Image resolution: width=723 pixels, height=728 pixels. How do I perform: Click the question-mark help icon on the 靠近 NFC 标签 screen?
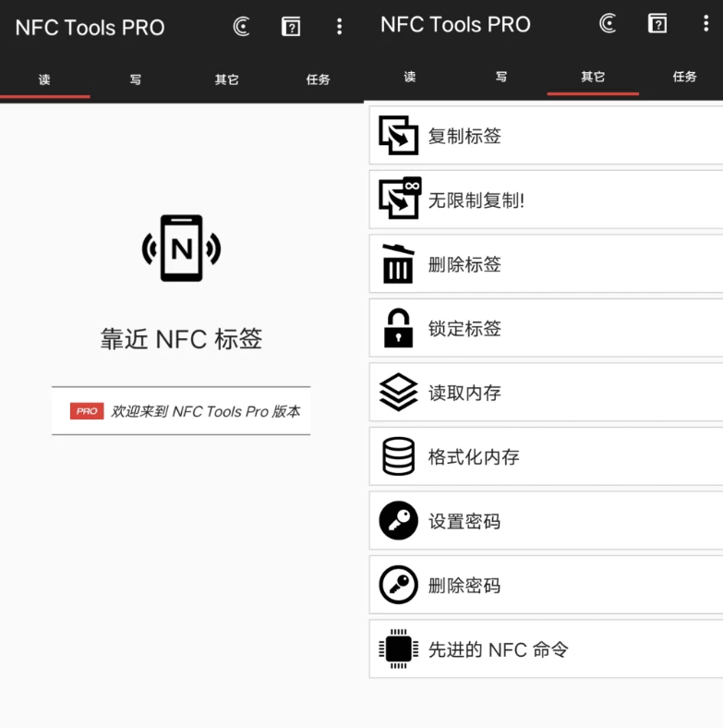pos(291,27)
